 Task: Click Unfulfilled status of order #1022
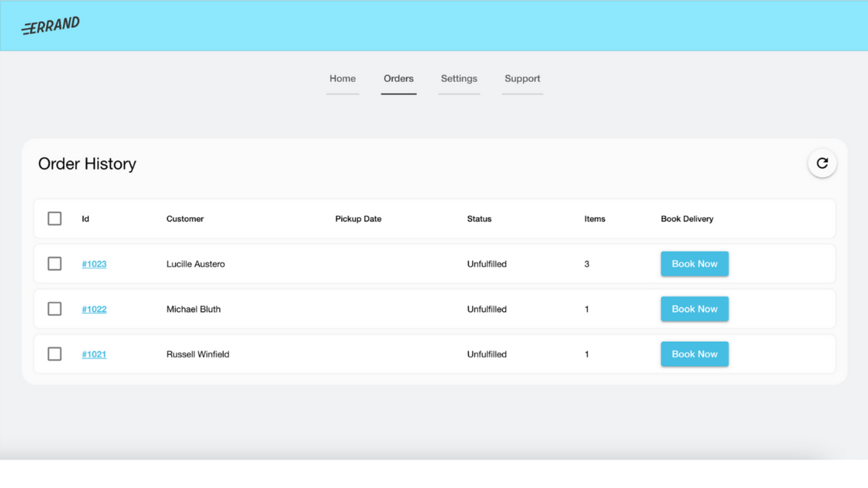coord(487,309)
